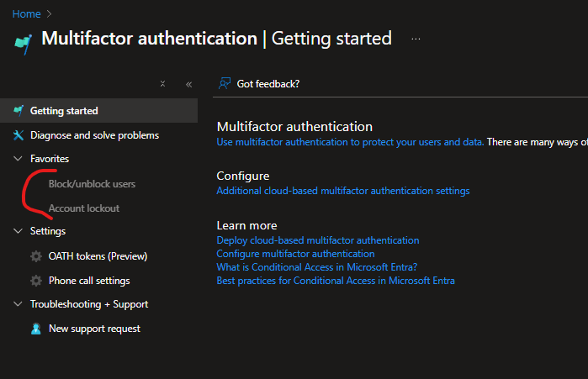Click Got feedback? button
588x379 pixels.
tap(259, 83)
